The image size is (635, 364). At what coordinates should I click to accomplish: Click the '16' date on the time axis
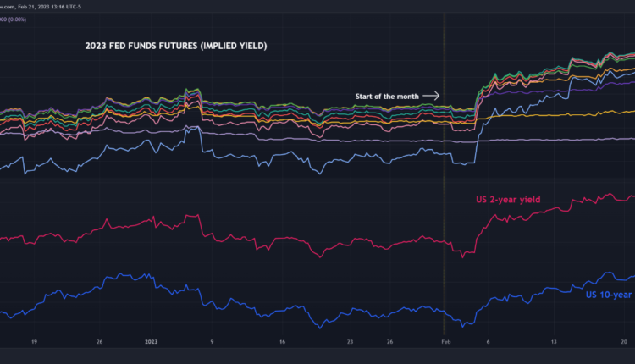pyautogui.click(x=282, y=342)
